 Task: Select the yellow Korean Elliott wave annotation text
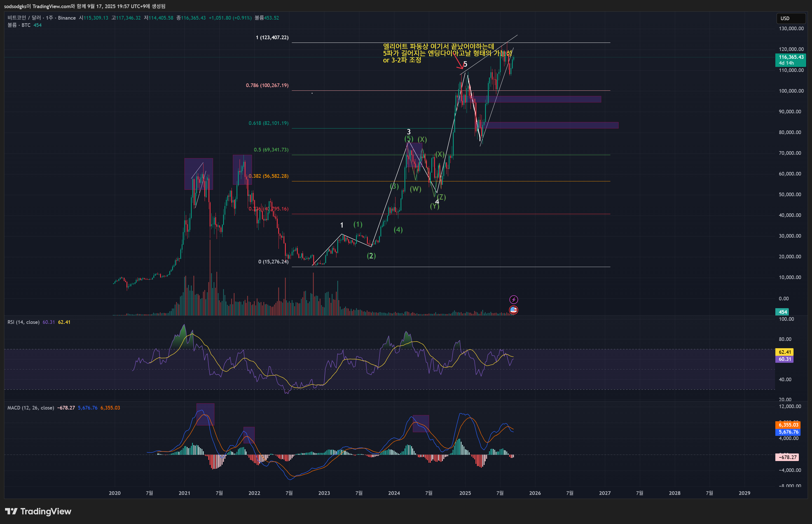[x=447, y=53]
